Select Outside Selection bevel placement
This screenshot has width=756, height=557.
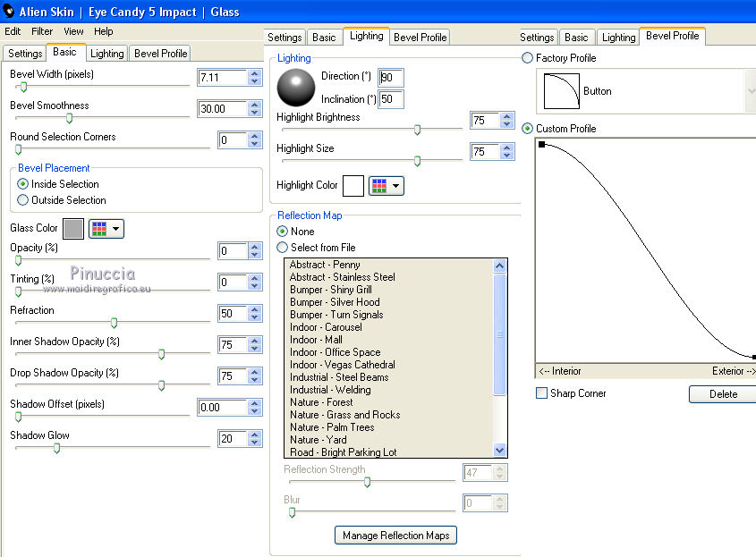point(23,200)
